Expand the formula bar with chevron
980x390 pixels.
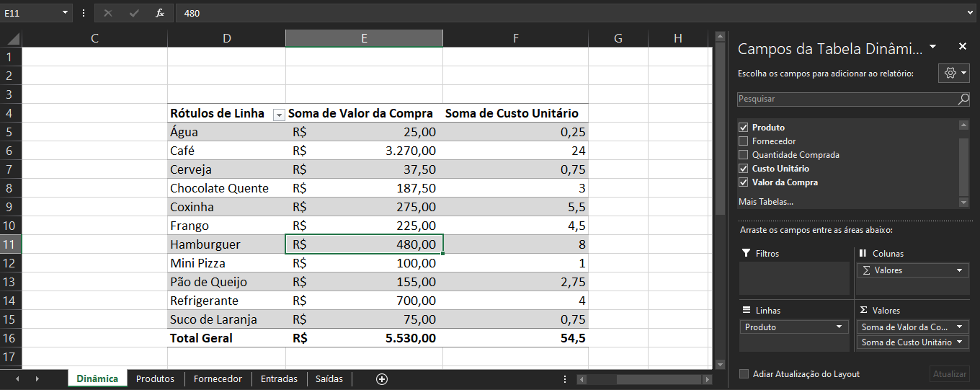coord(971,13)
